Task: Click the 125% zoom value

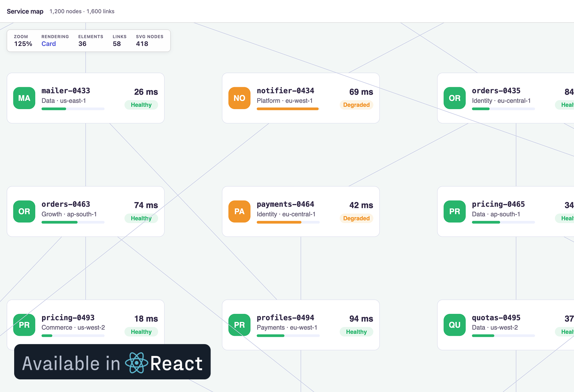Action: (x=23, y=44)
